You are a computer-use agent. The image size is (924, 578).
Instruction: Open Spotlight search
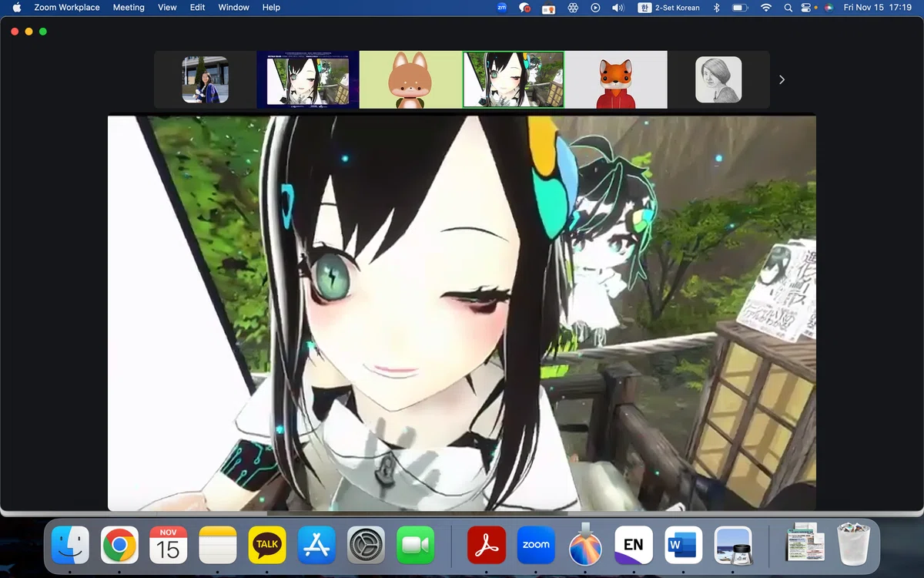[x=788, y=7]
